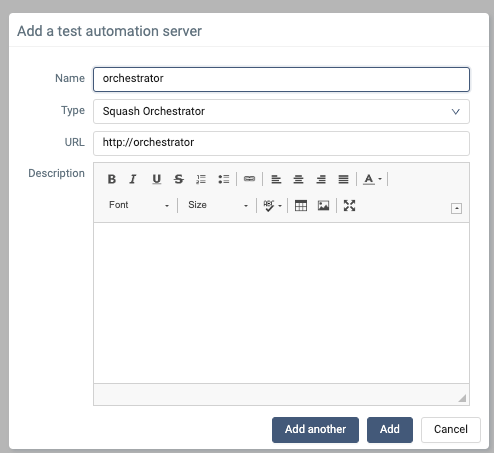Insert a bulleted list
The image size is (494, 453).
(223, 179)
